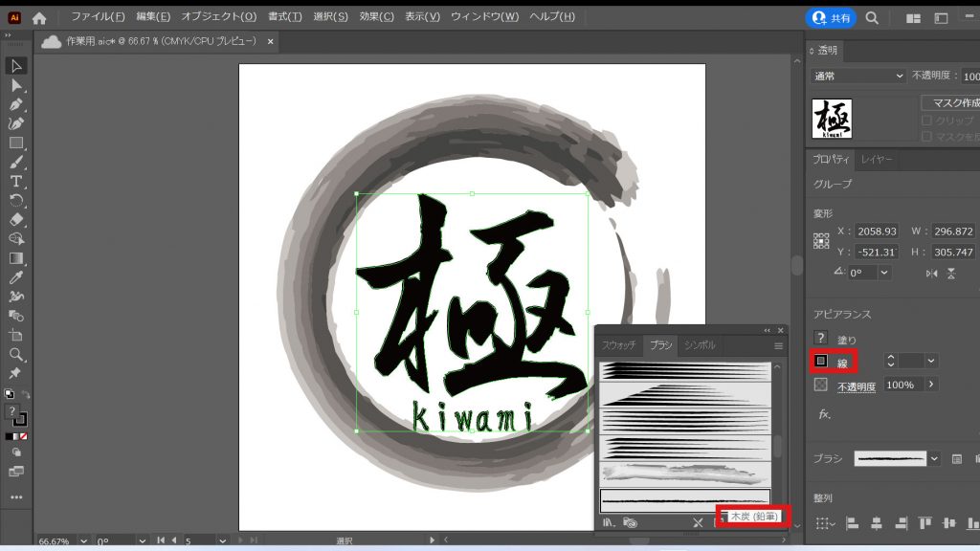Open the 効果(C) menu
The width and height of the screenshot is (980, 551).
coord(376,17)
